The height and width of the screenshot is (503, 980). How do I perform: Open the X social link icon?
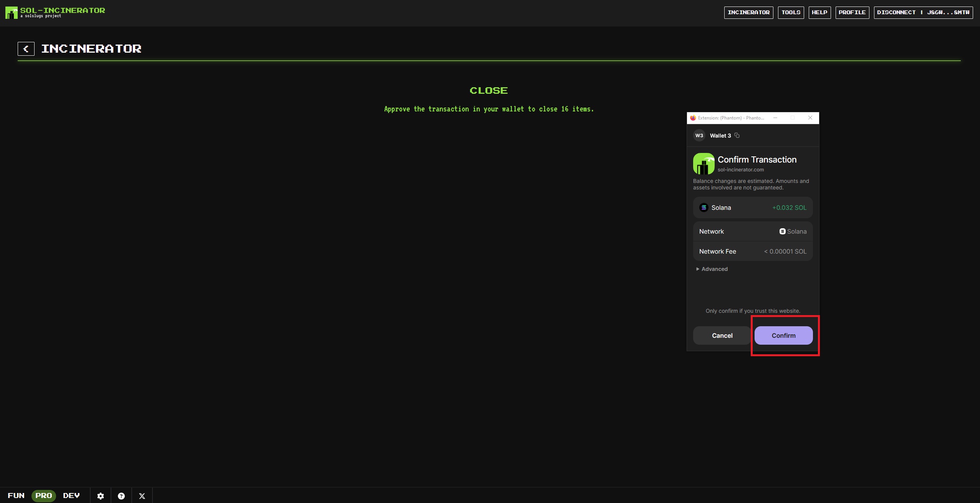click(x=142, y=496)
